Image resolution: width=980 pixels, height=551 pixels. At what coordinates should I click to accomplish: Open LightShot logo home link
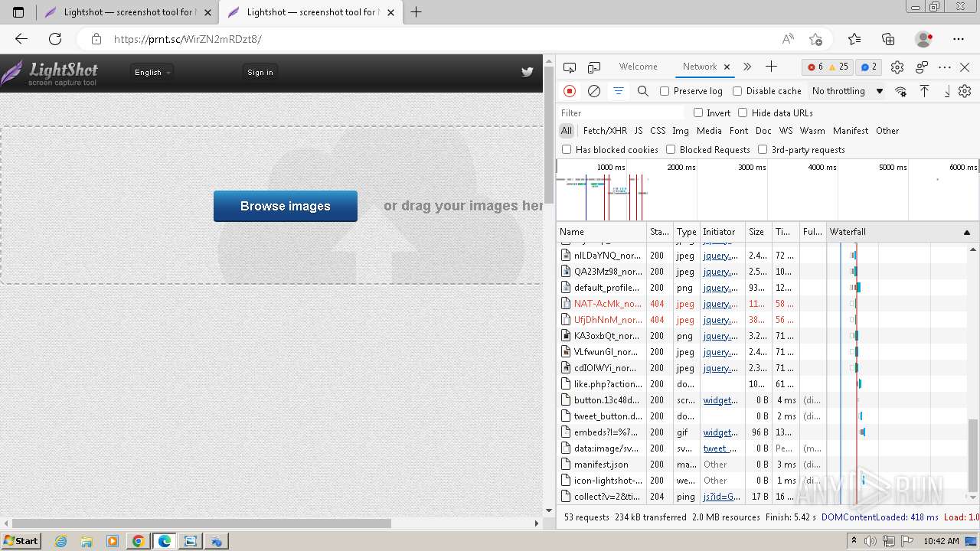point(49,73)
